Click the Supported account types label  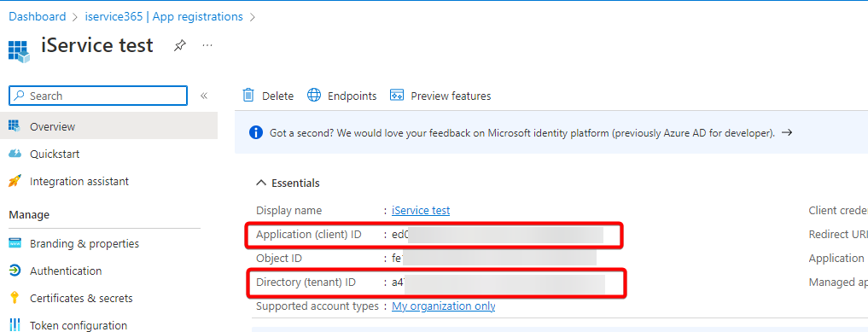pyautogui.click(x=317, y=306)
